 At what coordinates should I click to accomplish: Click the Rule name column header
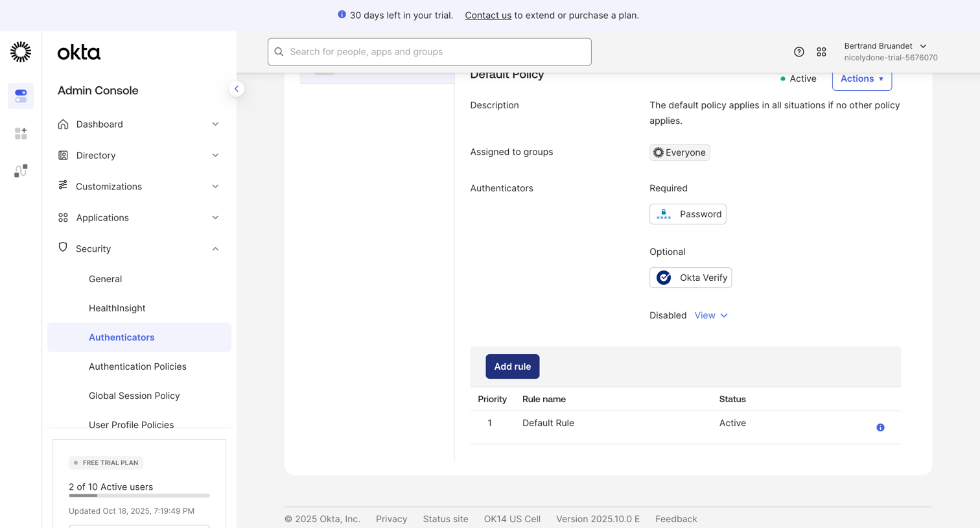point(544,399)
